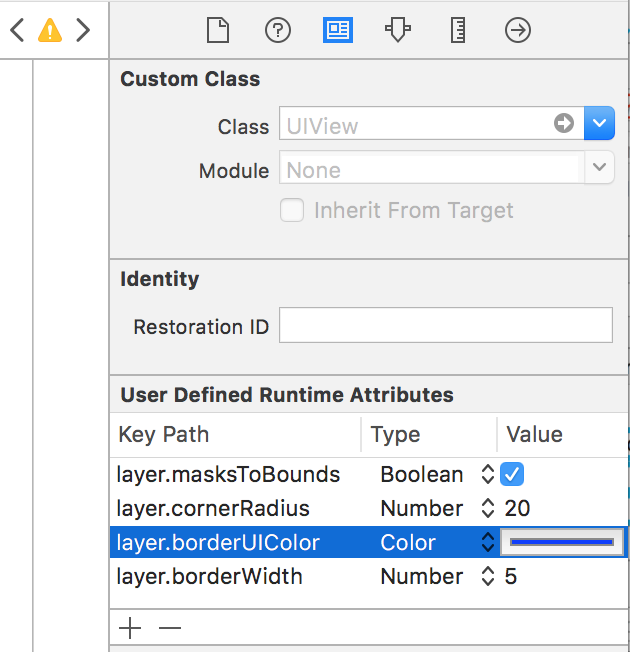The height and width of the screenshot is (652, 630).
Task: Jump to class definition arrow in Class field
Action: click(564, 123)
